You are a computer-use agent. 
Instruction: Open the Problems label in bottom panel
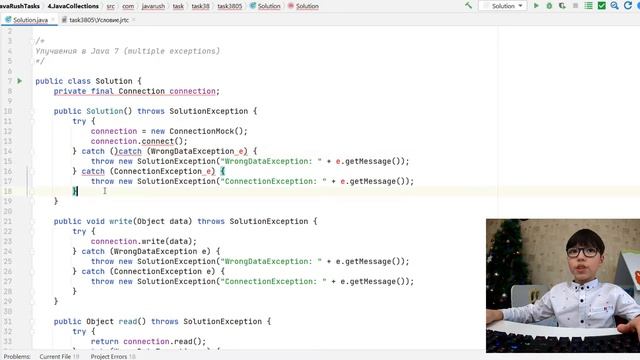tap(17, 356)
